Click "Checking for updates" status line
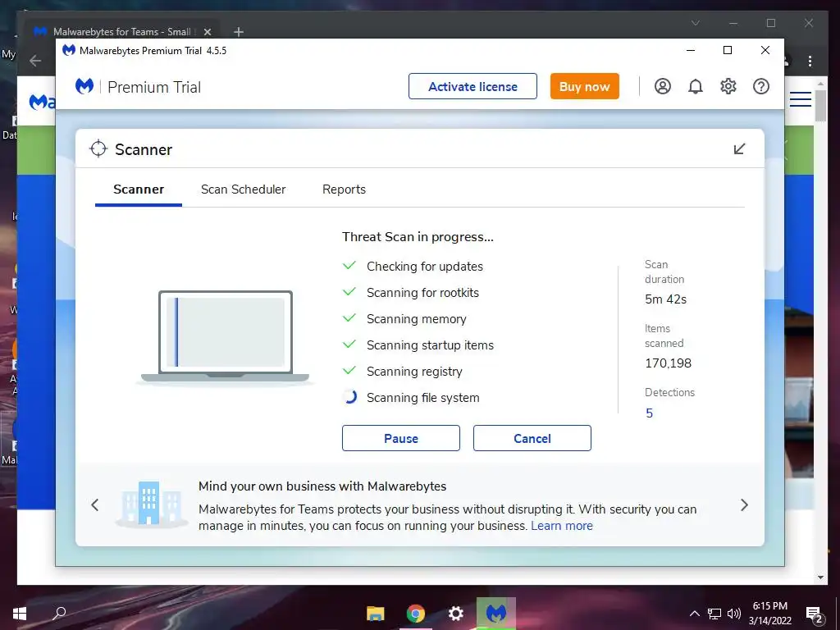840x630 pixels. [x=424, y=267]
